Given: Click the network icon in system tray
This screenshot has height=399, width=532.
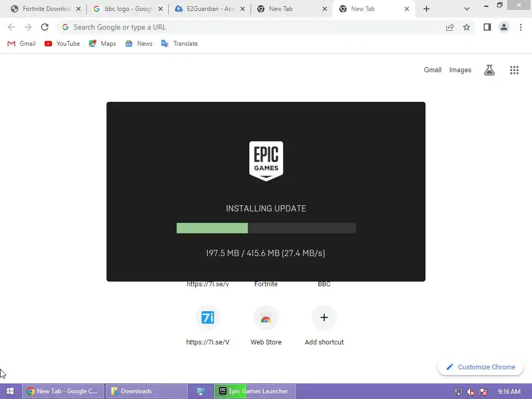Looking at the screenshot, I should coord(458,392).
